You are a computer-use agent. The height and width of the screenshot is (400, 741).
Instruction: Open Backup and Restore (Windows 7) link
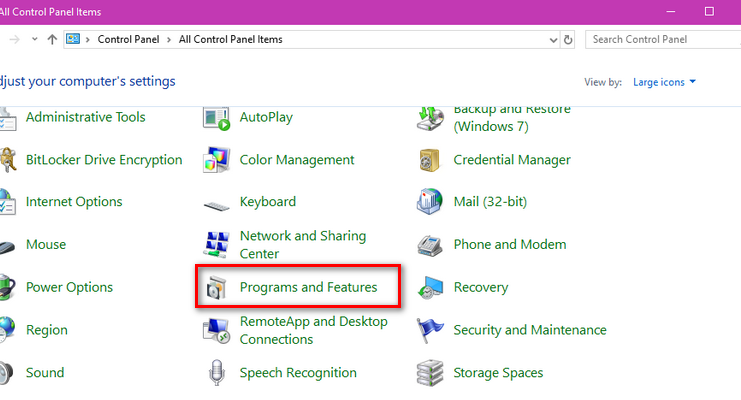(x=512, y=118)
